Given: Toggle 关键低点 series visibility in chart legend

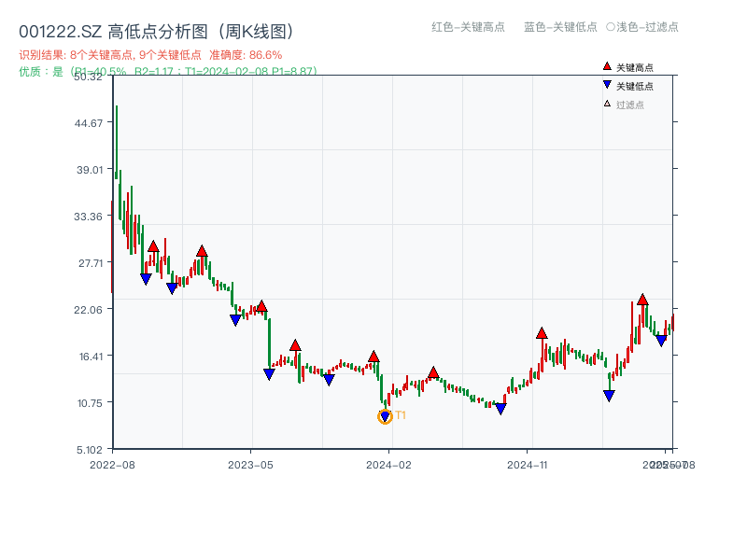Looking at the screenshot, I should [x=626, y=85].
